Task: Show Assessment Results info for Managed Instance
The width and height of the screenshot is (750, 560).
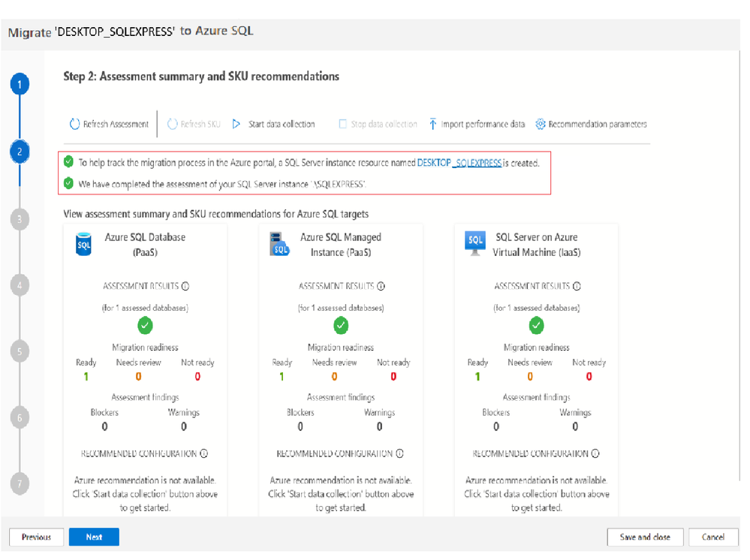Action: coord(381,287)
